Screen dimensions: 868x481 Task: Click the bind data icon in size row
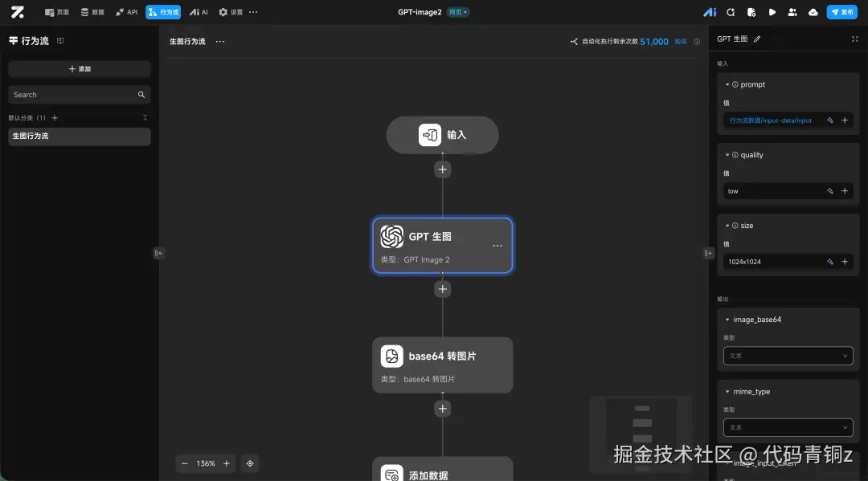click(829, 262)
